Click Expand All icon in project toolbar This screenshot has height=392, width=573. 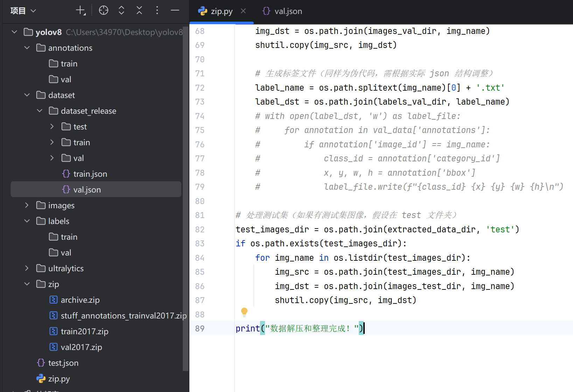121,10
